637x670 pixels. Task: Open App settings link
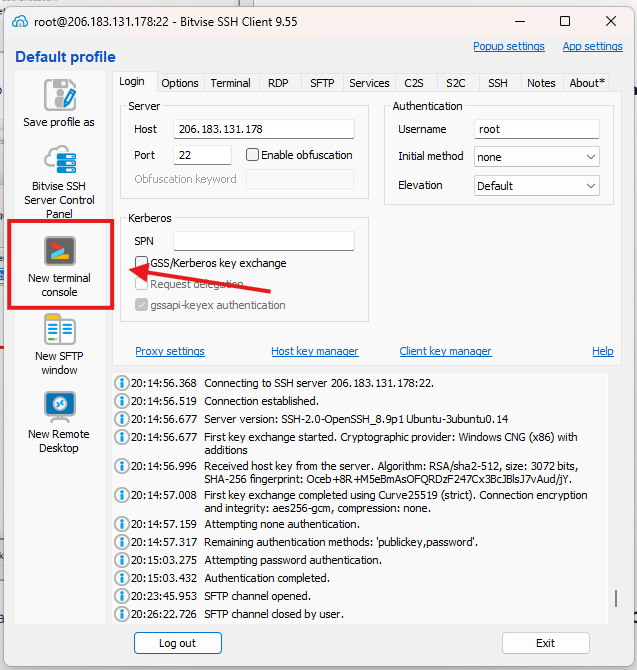593,46
